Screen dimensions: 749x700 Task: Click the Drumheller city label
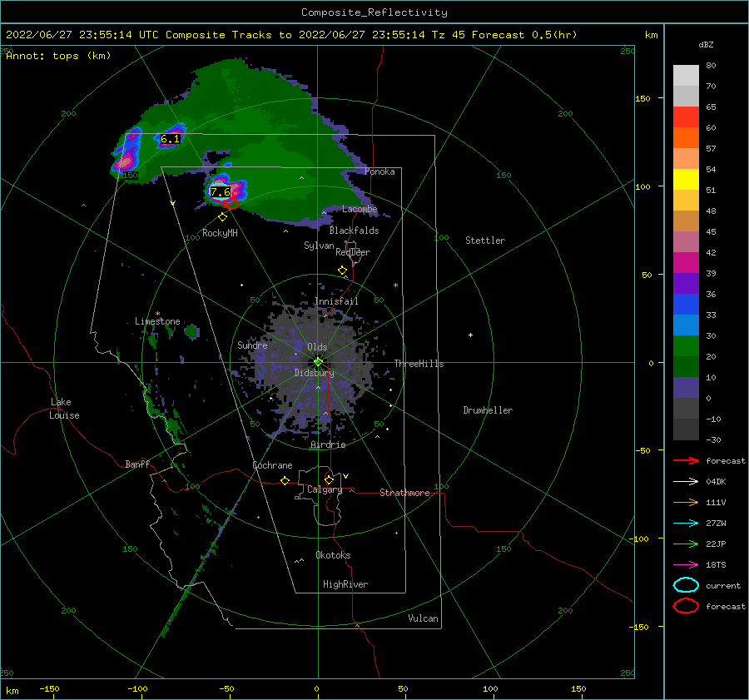point(488,410)
